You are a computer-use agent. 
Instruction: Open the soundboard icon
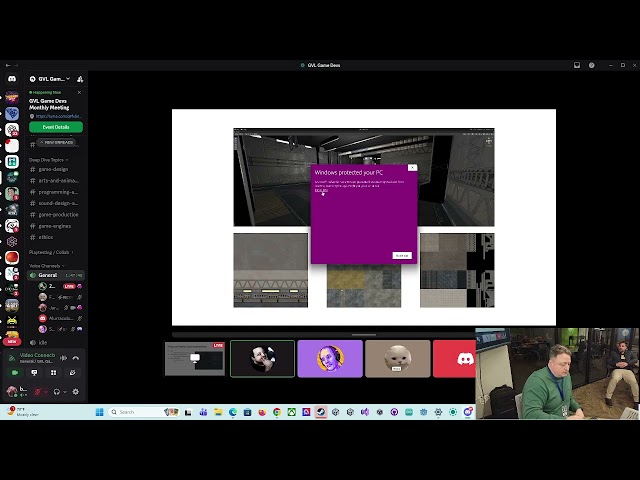click(x=73, y=373)
